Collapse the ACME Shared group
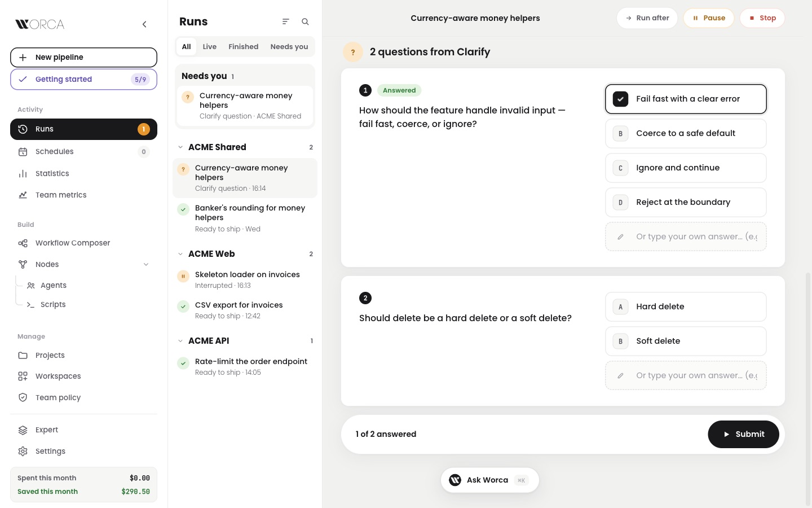 [180, 147]
